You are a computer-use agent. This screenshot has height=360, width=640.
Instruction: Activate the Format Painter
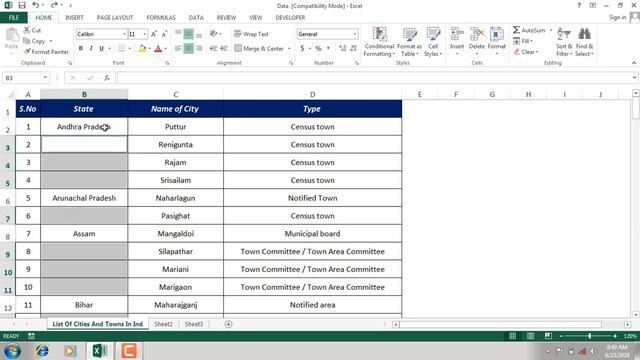pos(46,51)
